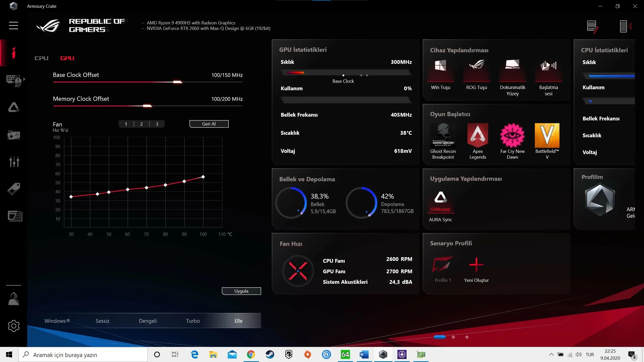
Task: Open the AURA Sync triangle sidebar icon
Action: pyautogui.click(x=14, y=107)
